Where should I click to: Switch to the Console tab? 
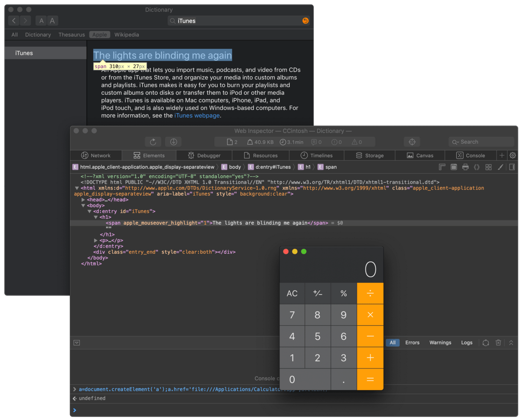point(471,155)
